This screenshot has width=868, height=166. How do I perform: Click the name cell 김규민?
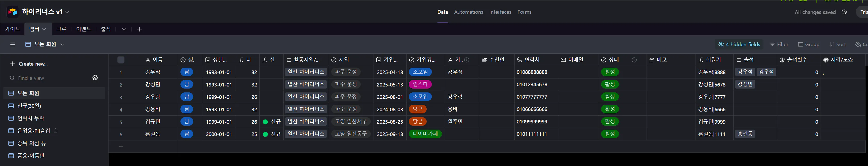153,122
